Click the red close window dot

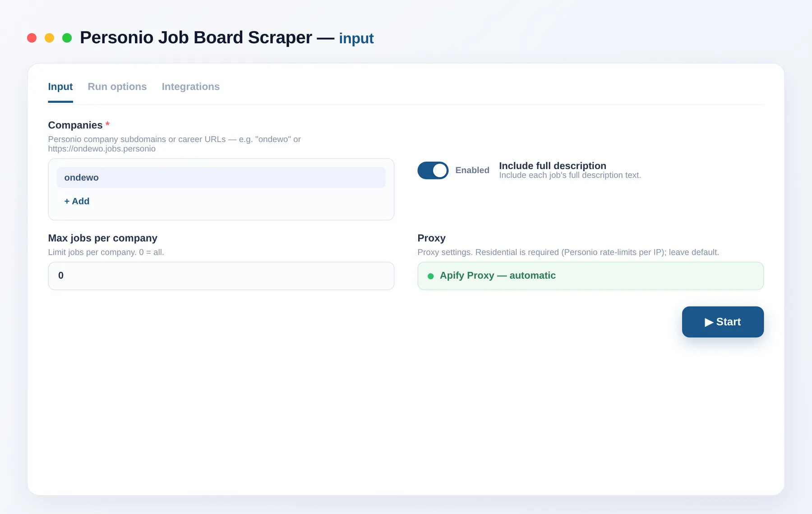pyautogui.click(x=32, y=38)
